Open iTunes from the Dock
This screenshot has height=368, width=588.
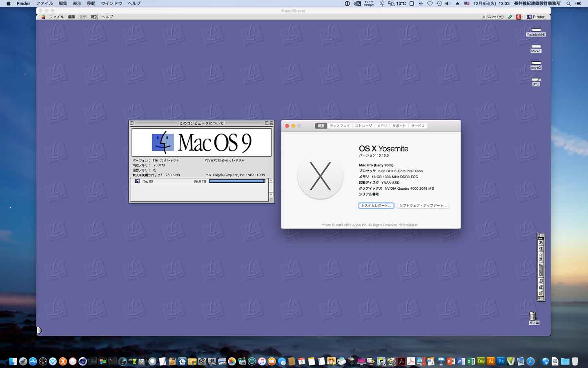click(262, 361)
